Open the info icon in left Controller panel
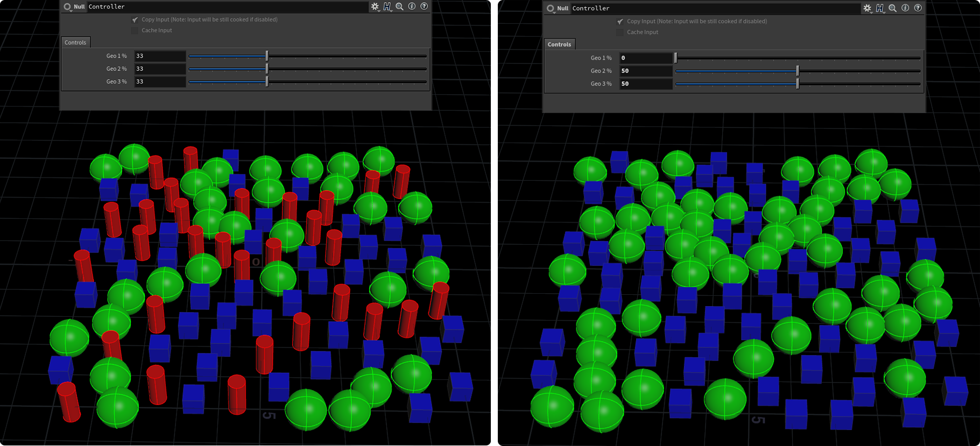The image size is (980, 446). tap(412, 6)
